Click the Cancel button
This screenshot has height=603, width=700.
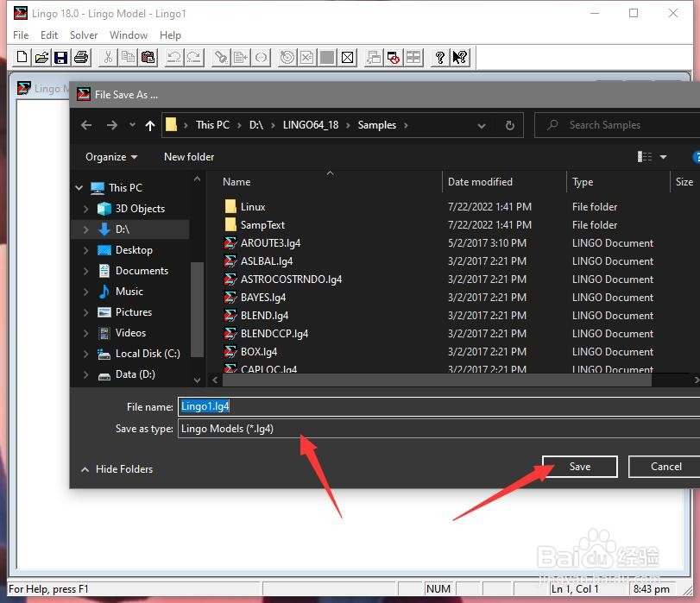coord(665,467)
